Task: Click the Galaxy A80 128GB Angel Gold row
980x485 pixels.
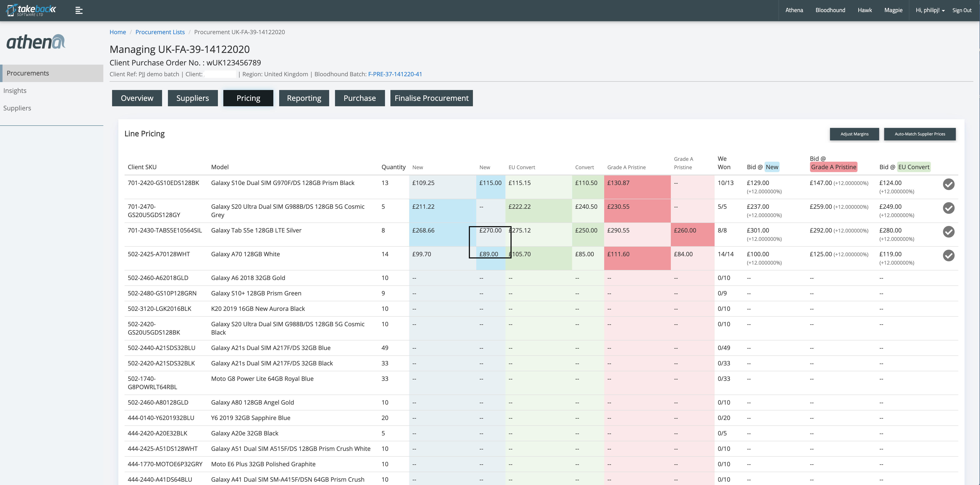Action: [541, 402]
